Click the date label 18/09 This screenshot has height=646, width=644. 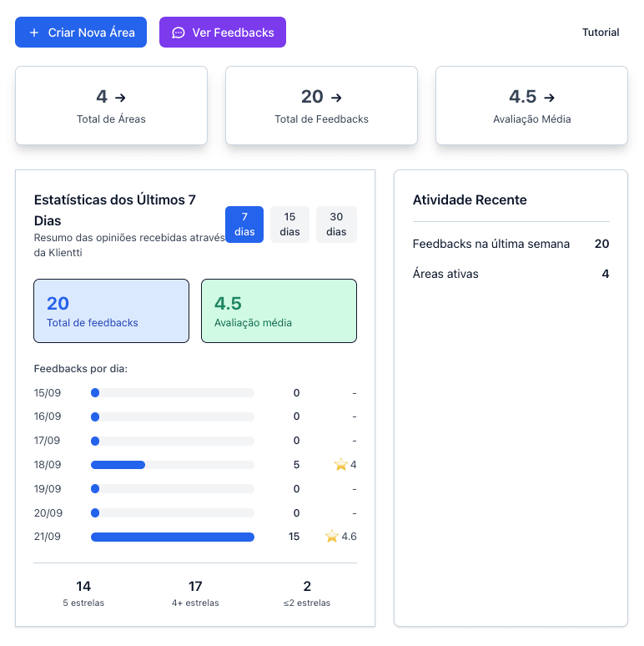pyautogui.click(x=48, y=465)
